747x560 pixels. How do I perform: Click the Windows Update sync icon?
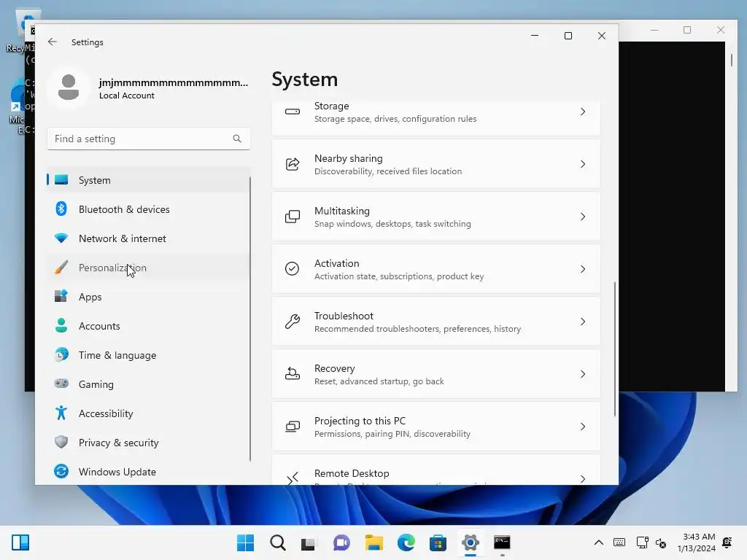[61, 471]
